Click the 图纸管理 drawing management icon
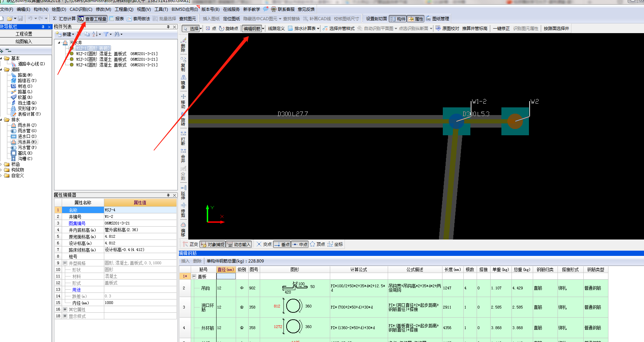644x342 pixels. pos(428,19)
